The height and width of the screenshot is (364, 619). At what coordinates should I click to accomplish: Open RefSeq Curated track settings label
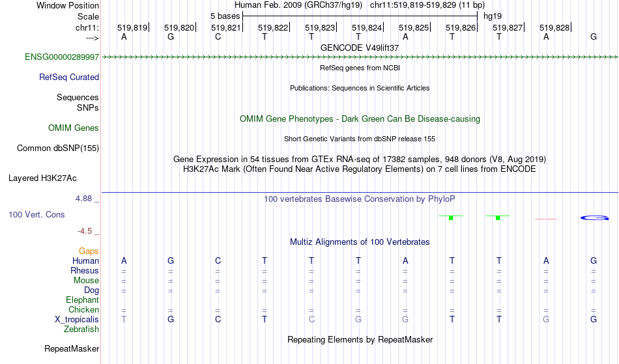point(69,77)
